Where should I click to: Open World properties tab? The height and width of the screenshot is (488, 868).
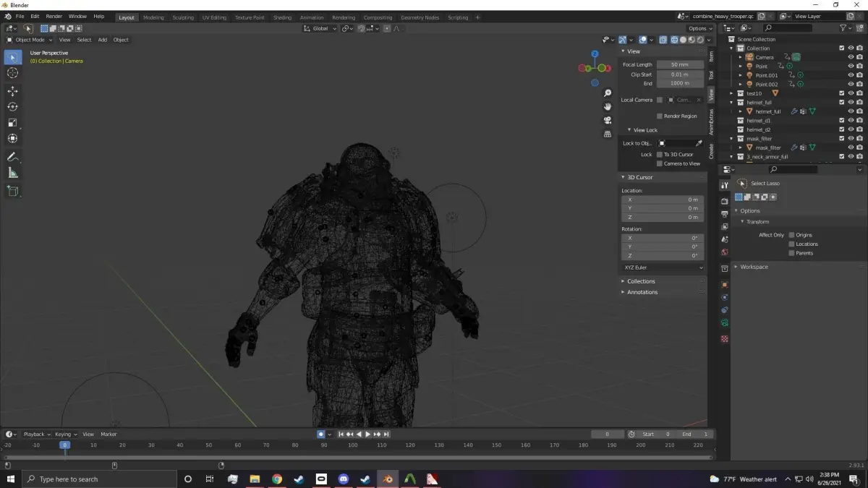(x=725, y=252)
